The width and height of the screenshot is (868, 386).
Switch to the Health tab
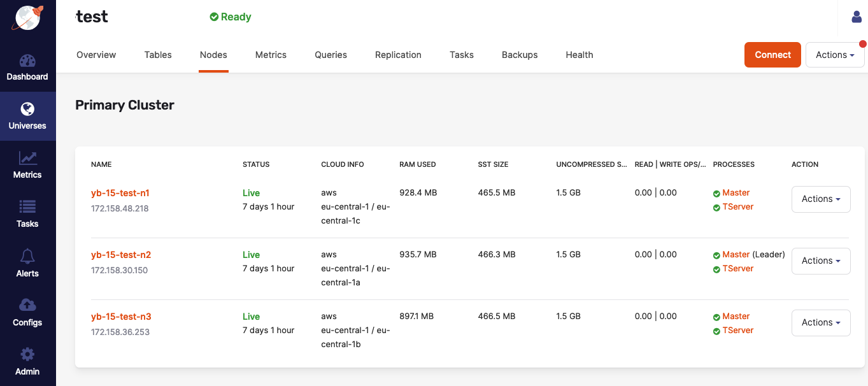(579, 55)
